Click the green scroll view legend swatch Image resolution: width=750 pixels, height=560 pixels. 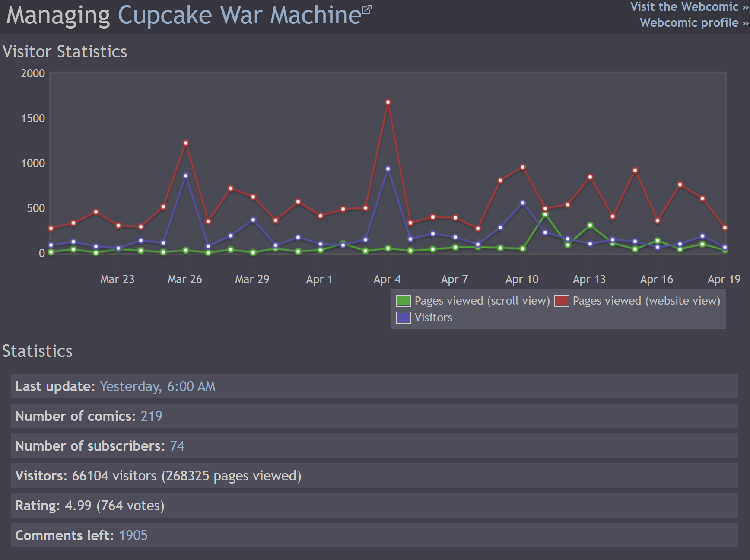[x=403, y=301]
